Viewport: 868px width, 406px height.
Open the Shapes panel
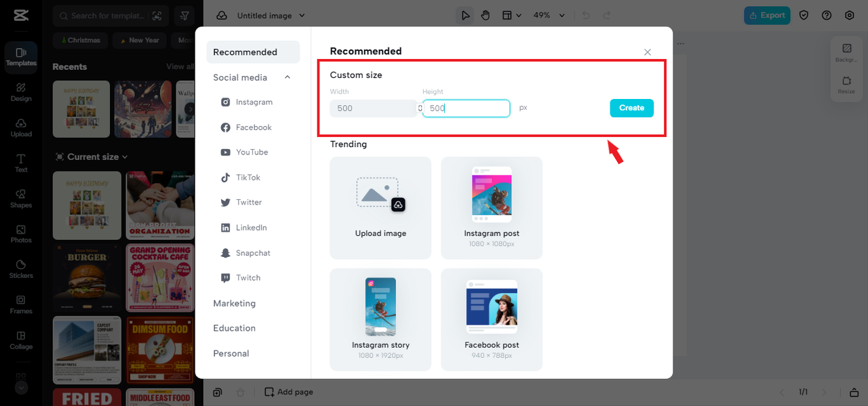click(21, 199)
